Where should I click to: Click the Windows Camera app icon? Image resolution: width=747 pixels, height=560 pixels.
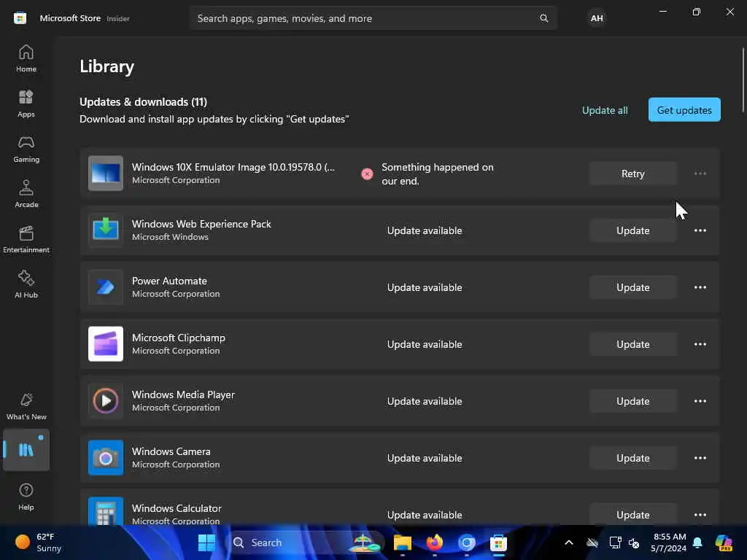[106, 458]
